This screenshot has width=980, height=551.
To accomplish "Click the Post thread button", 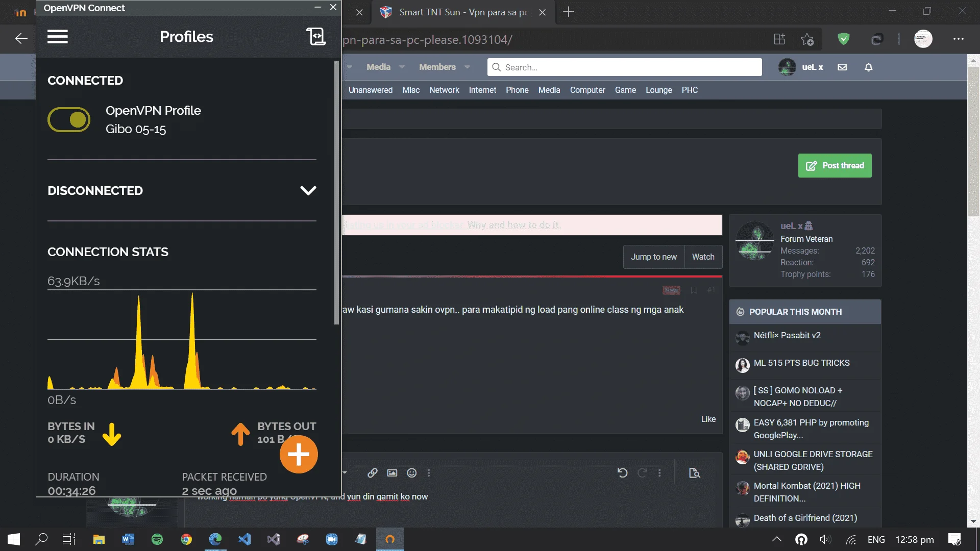I will [835, 166].
